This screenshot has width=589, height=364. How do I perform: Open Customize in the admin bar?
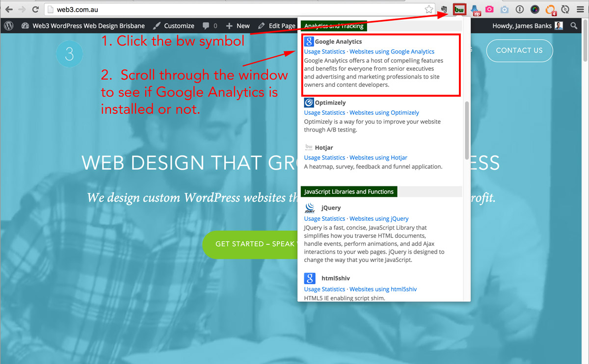173,26
